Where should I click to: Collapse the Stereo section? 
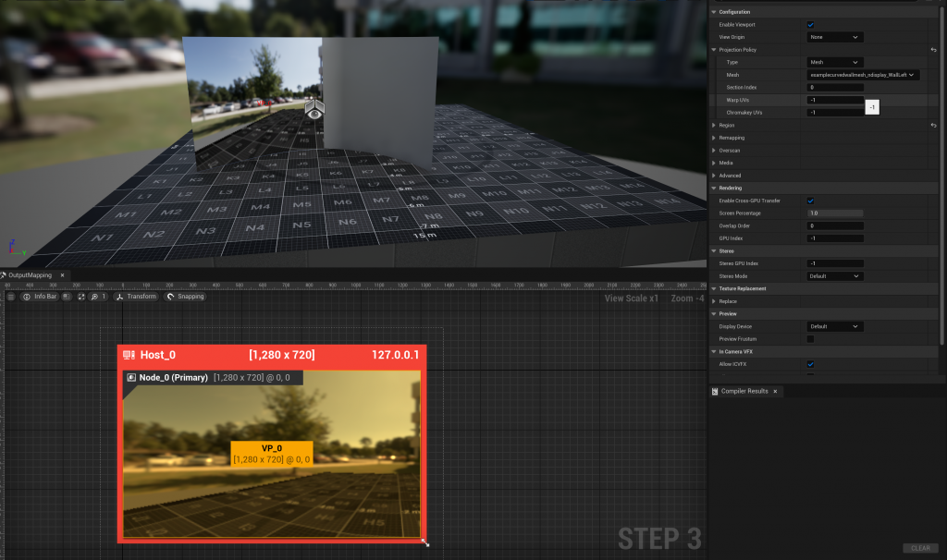(714, 251)
